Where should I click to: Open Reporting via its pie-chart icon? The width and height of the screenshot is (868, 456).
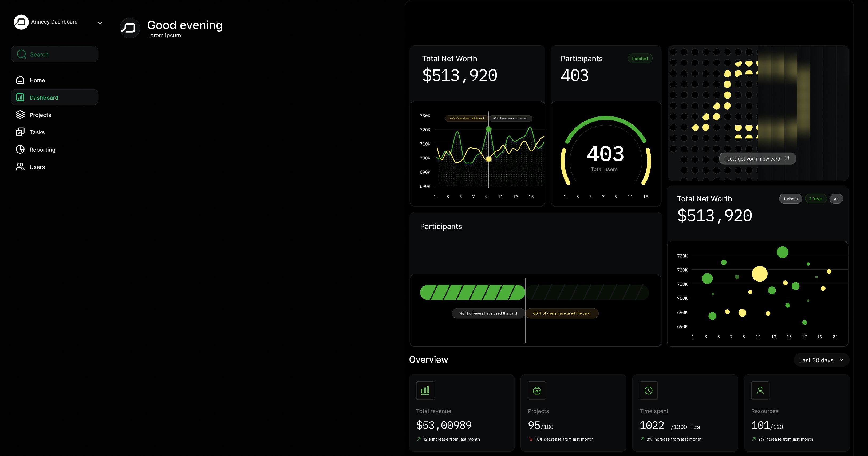pos(20,149)
